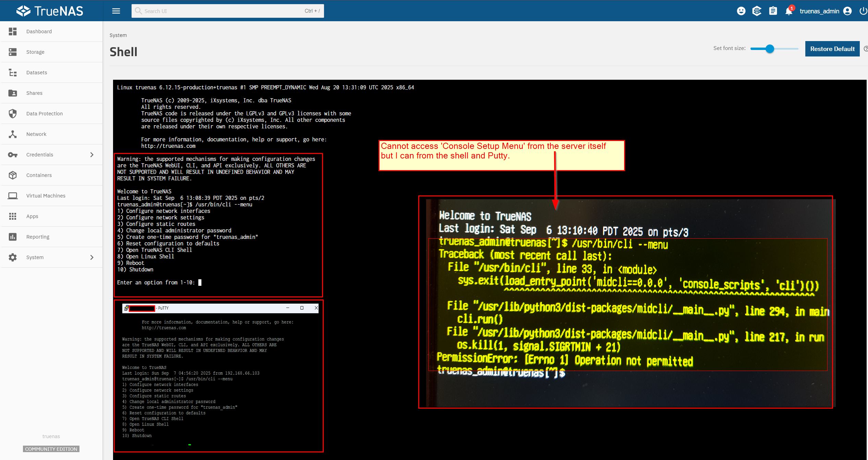
Task: Click the Restore Default button
Action: 832,49
